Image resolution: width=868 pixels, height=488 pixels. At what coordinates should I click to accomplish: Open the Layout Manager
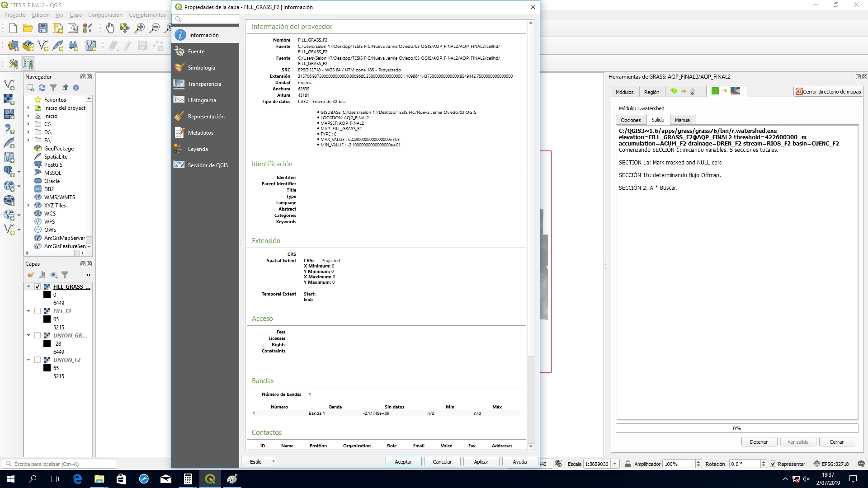tap(74, 28)
